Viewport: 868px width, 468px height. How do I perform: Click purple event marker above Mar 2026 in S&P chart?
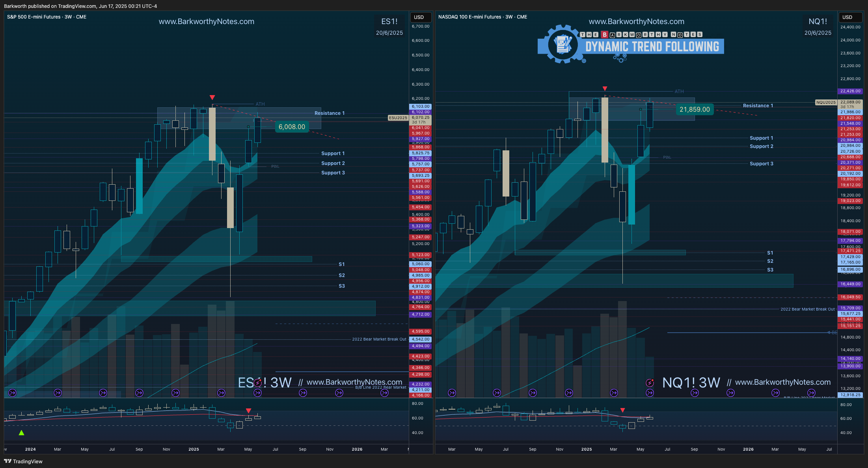tap(384, 393)
